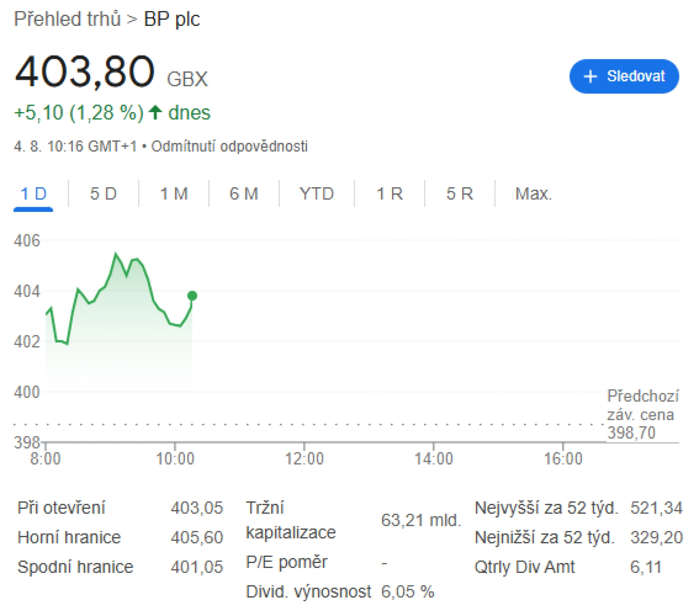Select the YTD range tab

pyautogui.click(x=316, y=194)
